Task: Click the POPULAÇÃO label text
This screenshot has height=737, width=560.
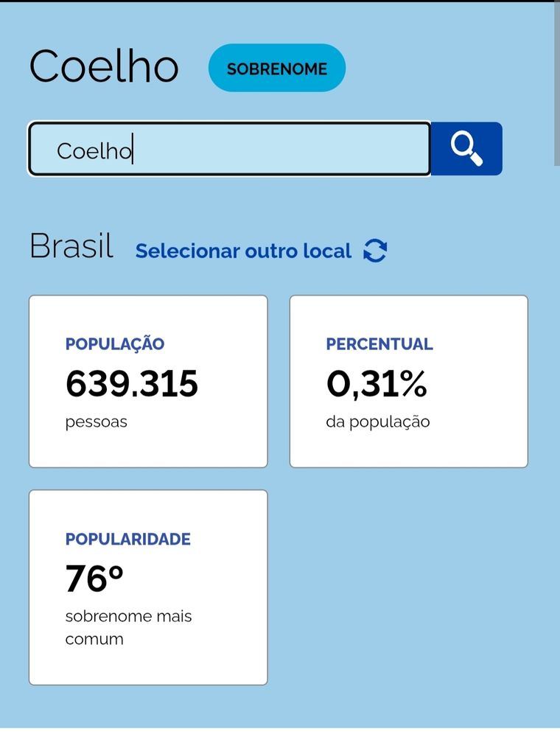Action: tap(115, 344)
